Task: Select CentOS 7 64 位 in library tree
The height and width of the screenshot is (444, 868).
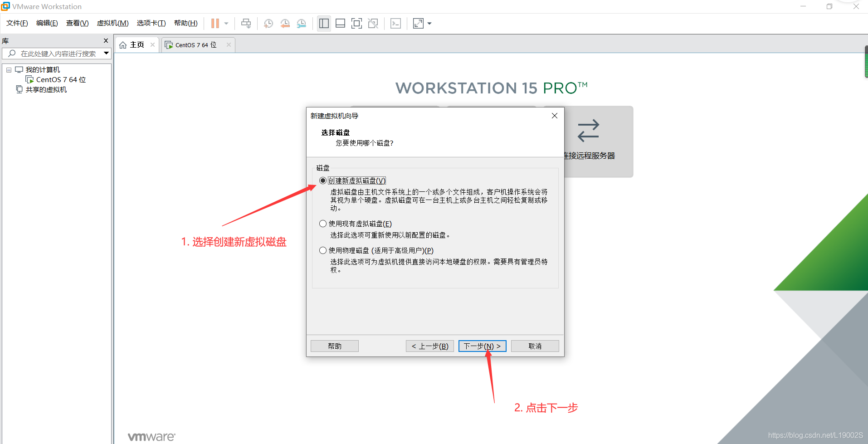Action: click(x=61, y=80)
